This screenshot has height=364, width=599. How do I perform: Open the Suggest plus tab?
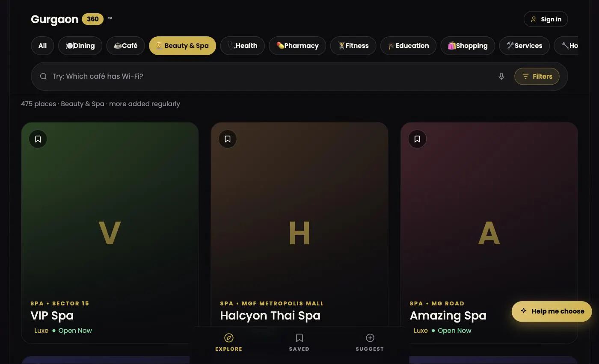tap(370, 343)
